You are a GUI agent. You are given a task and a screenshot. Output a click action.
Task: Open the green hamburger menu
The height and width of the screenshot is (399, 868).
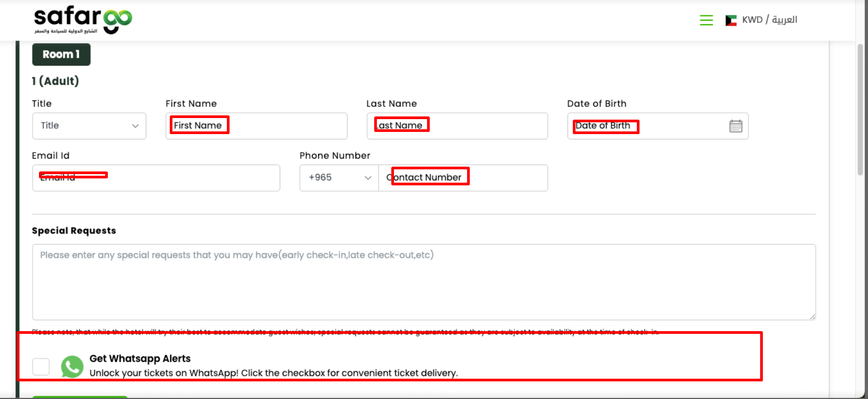point(706,20)
